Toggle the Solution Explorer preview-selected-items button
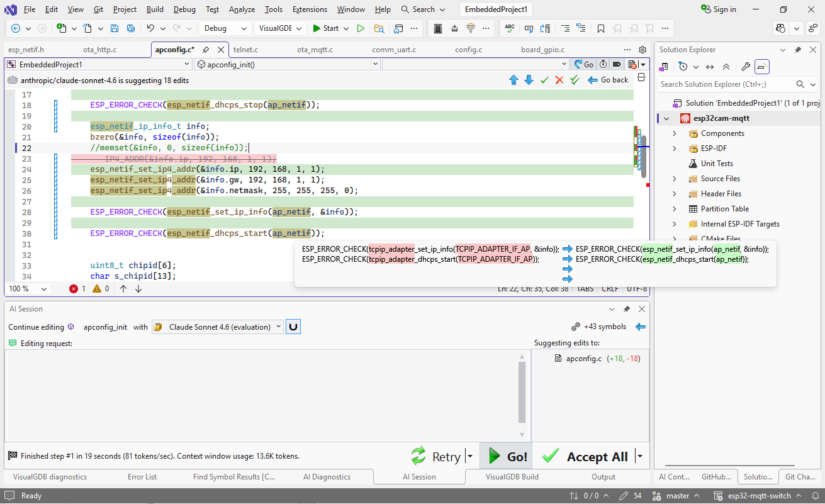Viewport: 825px width, 504px height. coord(762,67)
